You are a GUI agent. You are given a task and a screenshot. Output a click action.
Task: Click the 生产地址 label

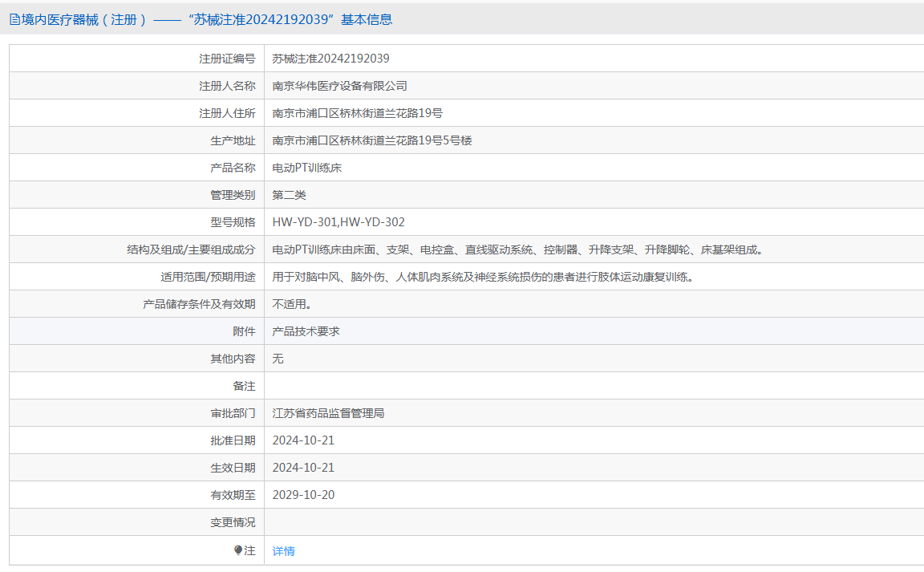tap(233, 141)
